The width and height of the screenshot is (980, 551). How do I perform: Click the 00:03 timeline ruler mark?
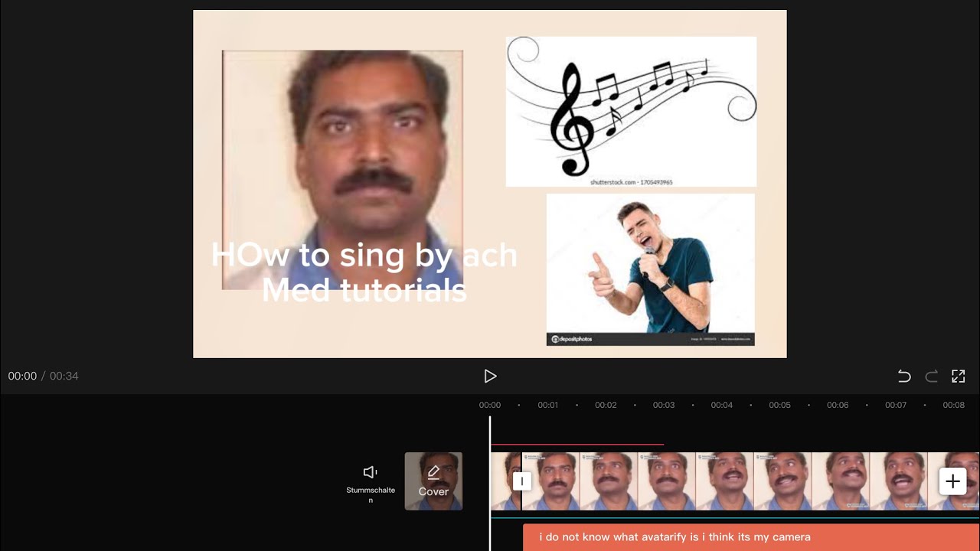pos(664,405)
